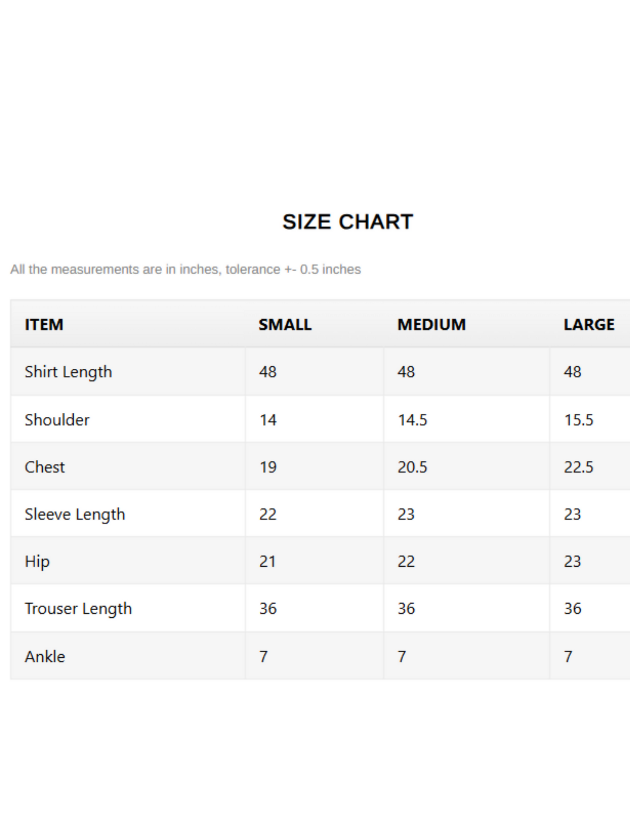Select Large chest value 22.5

579,467
